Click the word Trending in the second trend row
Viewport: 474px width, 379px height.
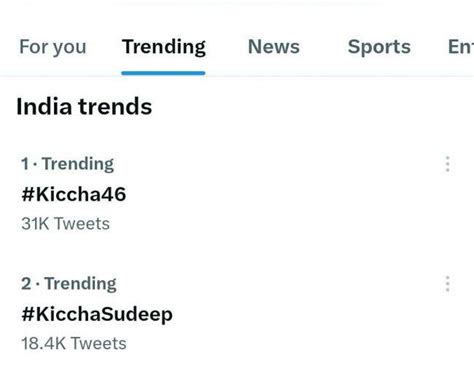tap(80, 284)
